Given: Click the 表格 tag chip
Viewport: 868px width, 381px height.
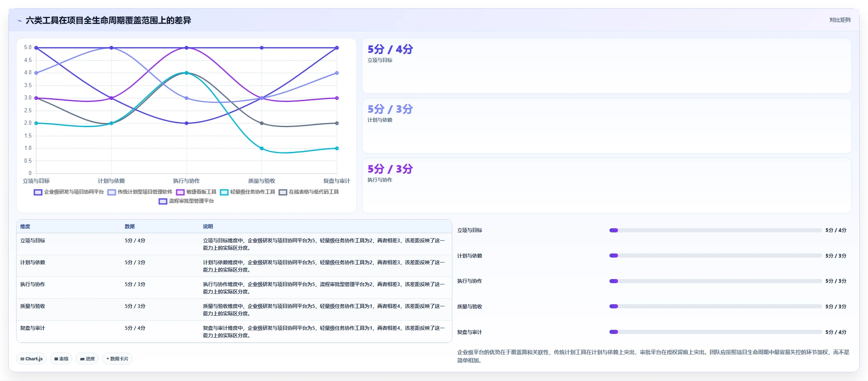Looking at the screenshot, I should click(x=61, y=359).
